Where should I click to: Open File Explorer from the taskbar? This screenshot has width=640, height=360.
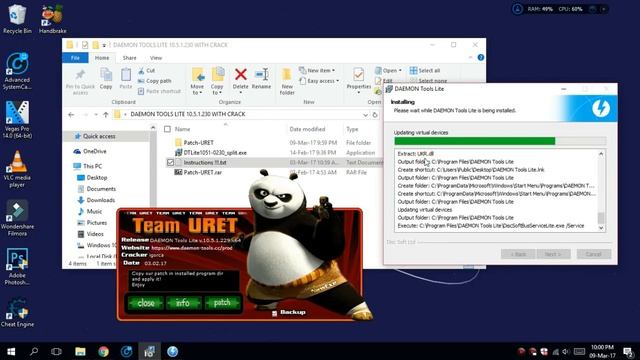tap(80, 351)
